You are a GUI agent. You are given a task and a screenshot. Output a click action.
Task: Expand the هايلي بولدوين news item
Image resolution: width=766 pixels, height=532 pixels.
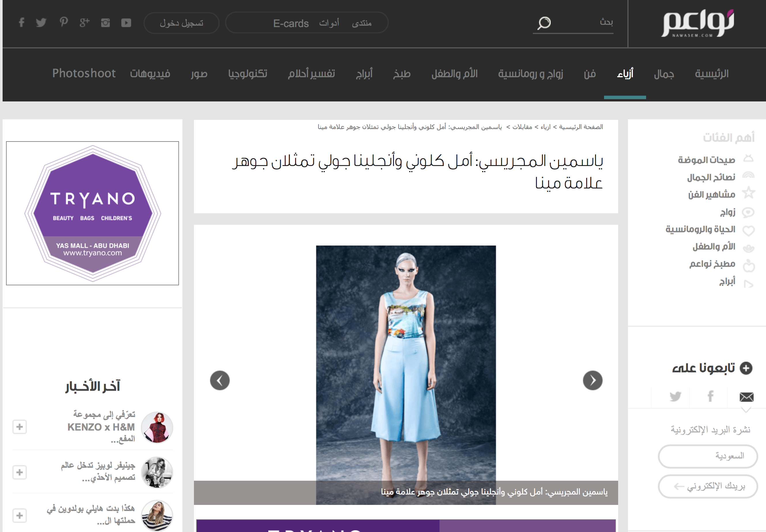coord(19,516)
